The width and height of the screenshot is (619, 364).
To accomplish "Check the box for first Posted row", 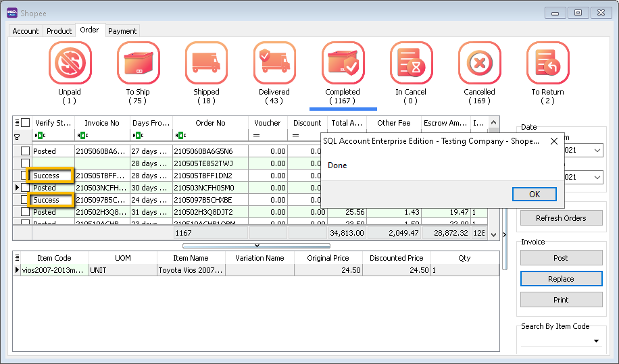I will pyautogui.click(x=26, y=151).
